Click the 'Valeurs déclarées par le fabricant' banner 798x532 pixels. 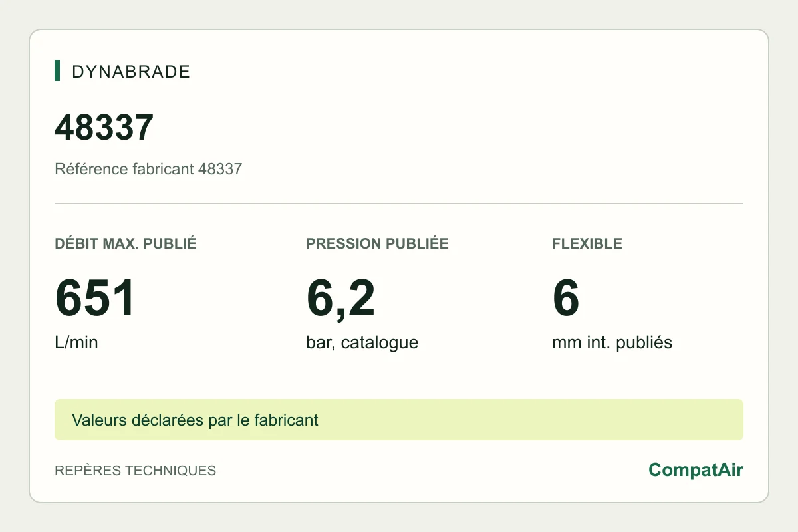coord(399,420)
